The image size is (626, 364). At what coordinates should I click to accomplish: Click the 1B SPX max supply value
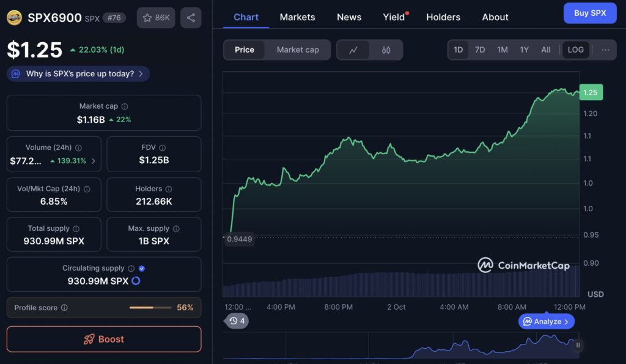[153, 241]
